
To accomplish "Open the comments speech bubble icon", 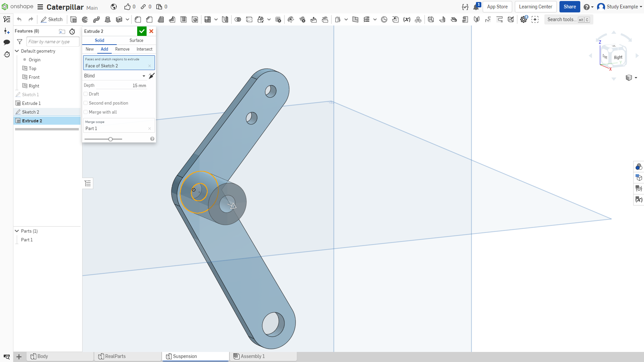I will pyautogui.click(x=7, y=42).
